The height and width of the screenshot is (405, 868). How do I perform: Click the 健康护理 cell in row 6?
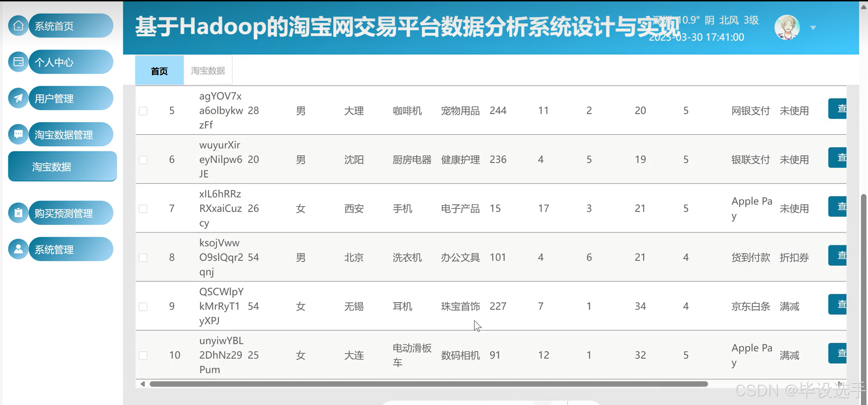click(460, 160)
